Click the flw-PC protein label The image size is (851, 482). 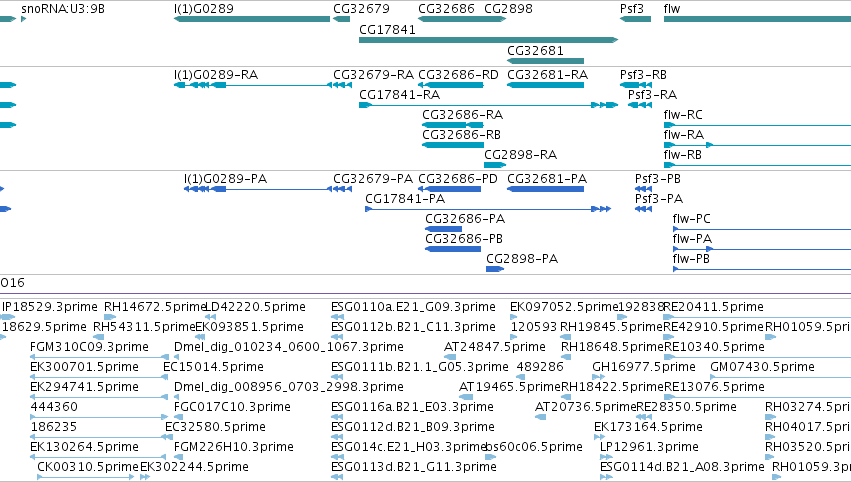coord(691,219)
